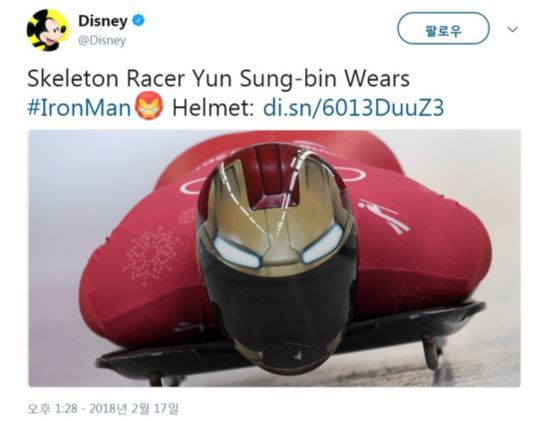Click the glowing right eye of the helmet

(x=323, y=244)
